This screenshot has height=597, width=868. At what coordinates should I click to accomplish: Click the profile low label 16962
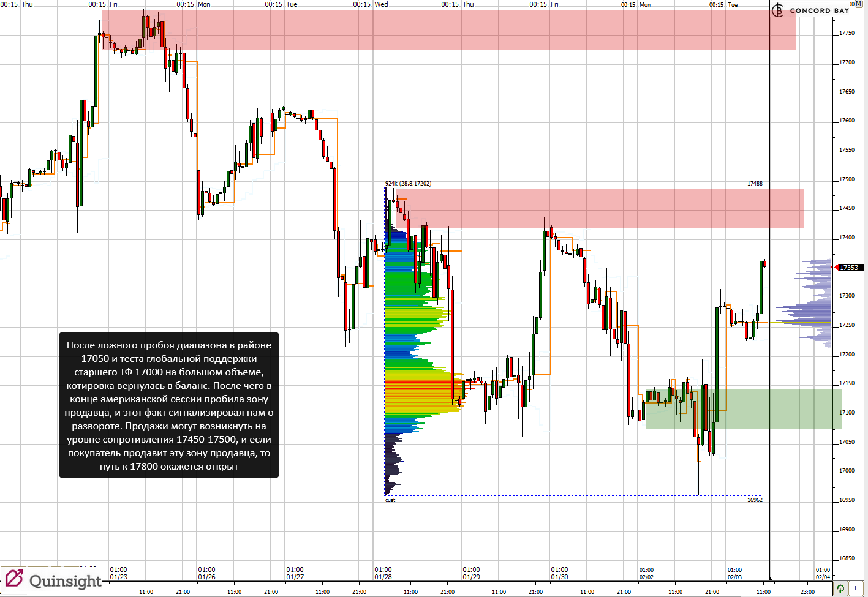click(755, 500)
